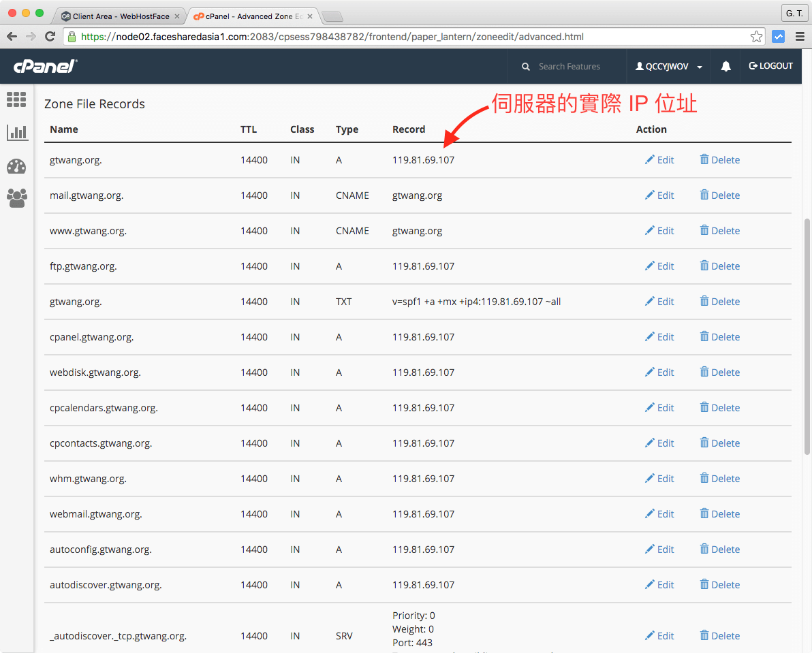Image resolution: width=812 pixels, height=653 pixels.
Task: Click the bookmark star in the address bar
Action: [756, 36]
